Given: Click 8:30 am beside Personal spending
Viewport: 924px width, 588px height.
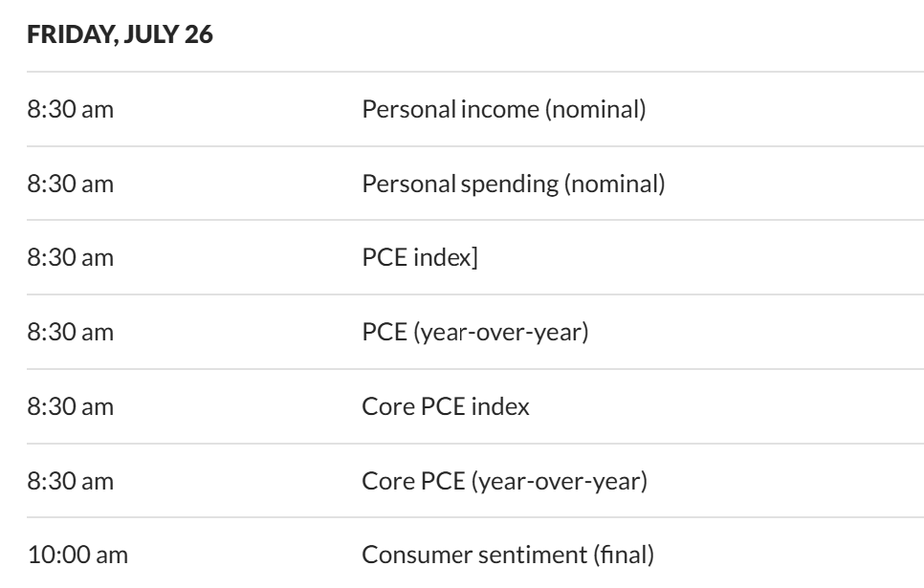Looking at the screenshot, I should point(71,184).
